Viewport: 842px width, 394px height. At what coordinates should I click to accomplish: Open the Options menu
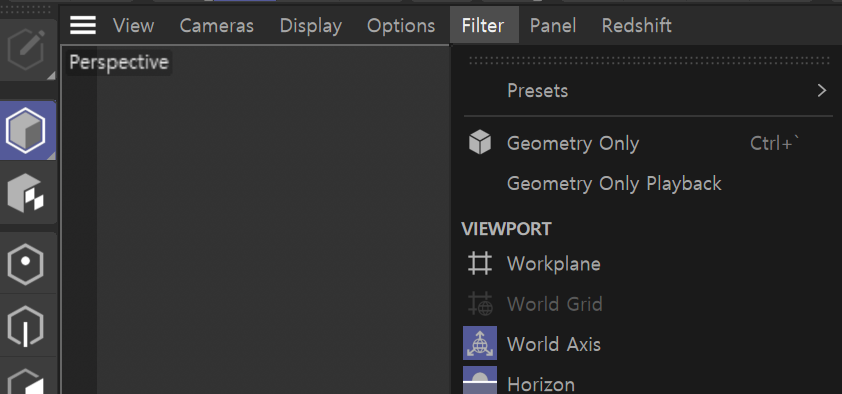(401, 26)
